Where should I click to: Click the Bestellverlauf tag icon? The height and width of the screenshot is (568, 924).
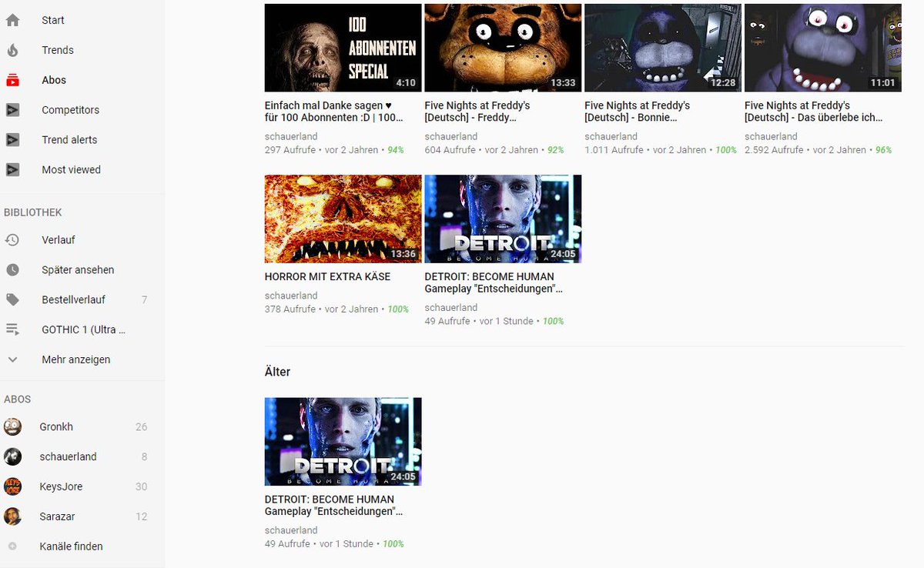pos(12,300)
